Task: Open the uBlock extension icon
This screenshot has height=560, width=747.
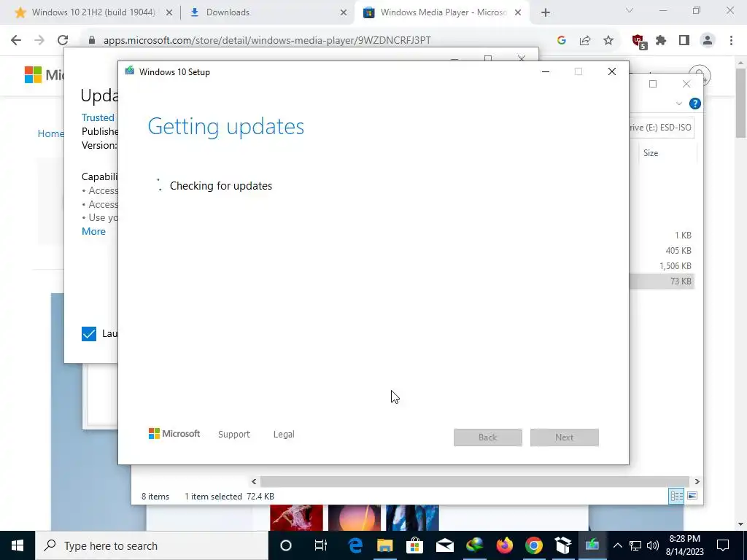Action: point(639,42)
